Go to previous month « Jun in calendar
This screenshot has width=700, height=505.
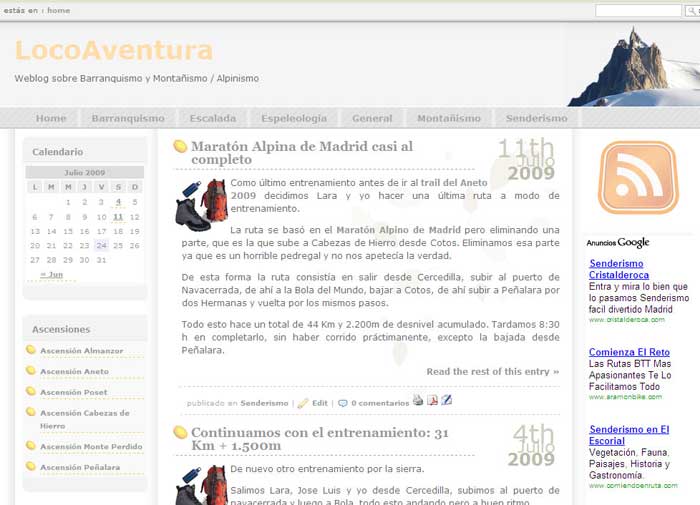pos(51,274)
